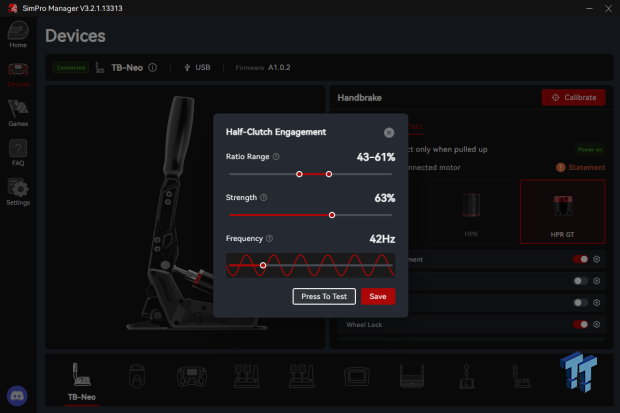
Task: Click the Power on status badge
Action: pos(590,149)
